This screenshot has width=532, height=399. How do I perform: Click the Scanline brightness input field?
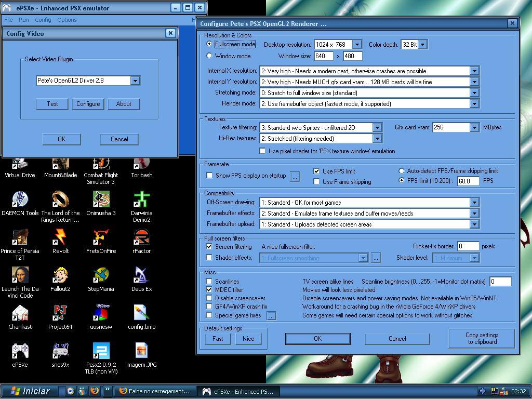(x=500, y=281)
